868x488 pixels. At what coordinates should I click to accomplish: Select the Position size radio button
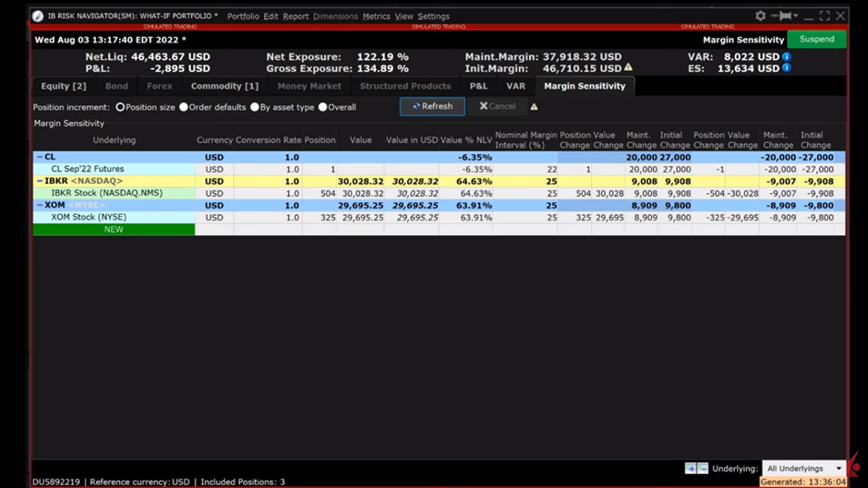[120, 107]
